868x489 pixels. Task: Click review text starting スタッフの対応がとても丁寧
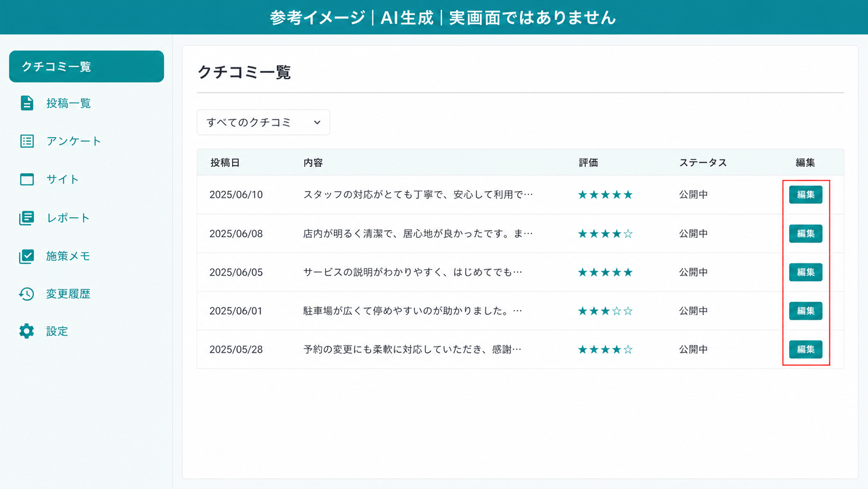tap(418, 194)
